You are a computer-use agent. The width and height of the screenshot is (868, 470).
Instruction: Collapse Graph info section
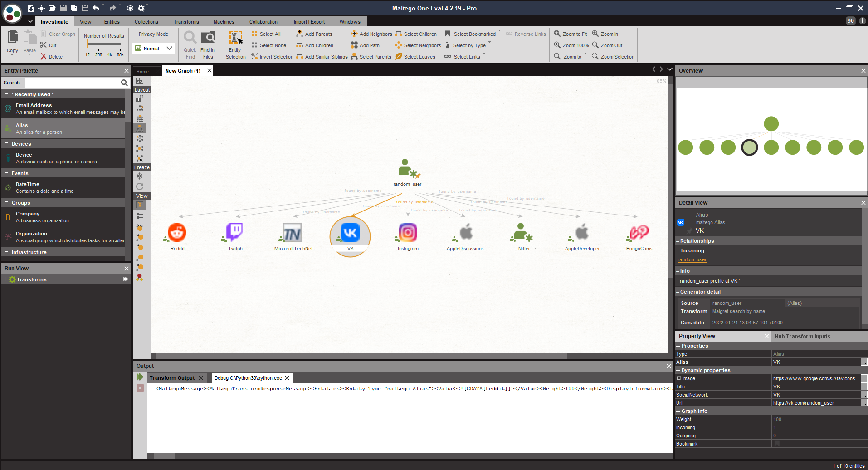(x=678, y=411)
